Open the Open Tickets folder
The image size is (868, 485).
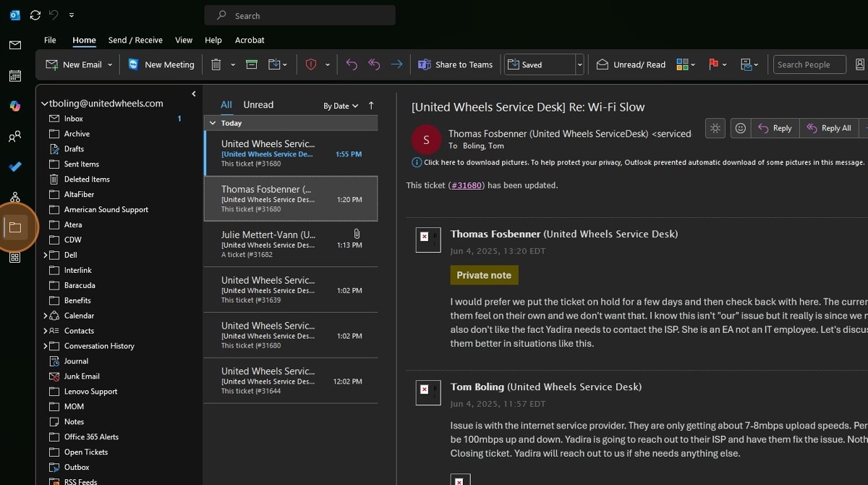(86, 452)
